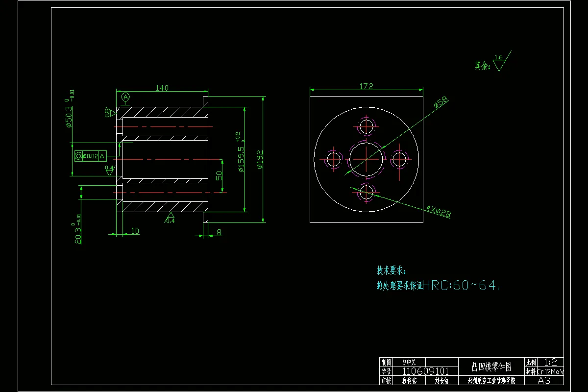Click the 材料 label in title block

pos(531,371)
